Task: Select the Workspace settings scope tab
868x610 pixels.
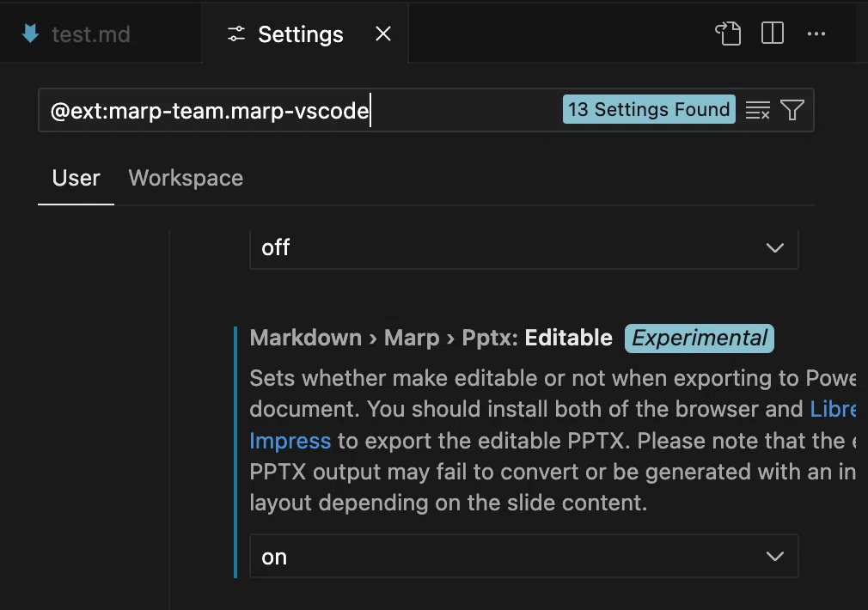Action: click(186, 178)
